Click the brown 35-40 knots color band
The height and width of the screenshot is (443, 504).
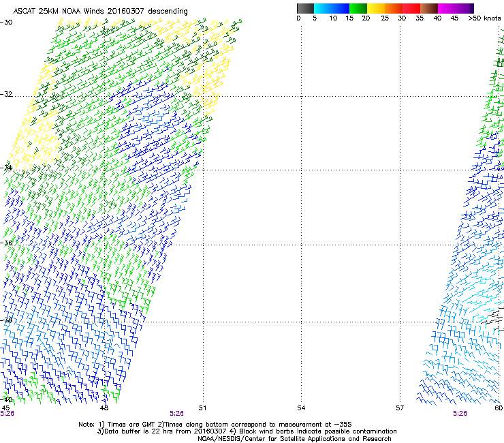tap(429, 8)
